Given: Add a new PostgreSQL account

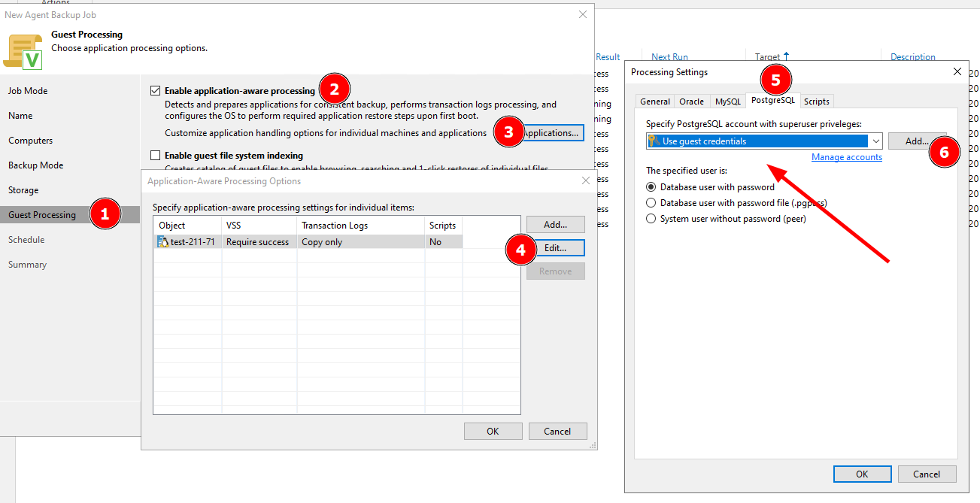Looking at the screenshot, I should (x=916, y=141).
